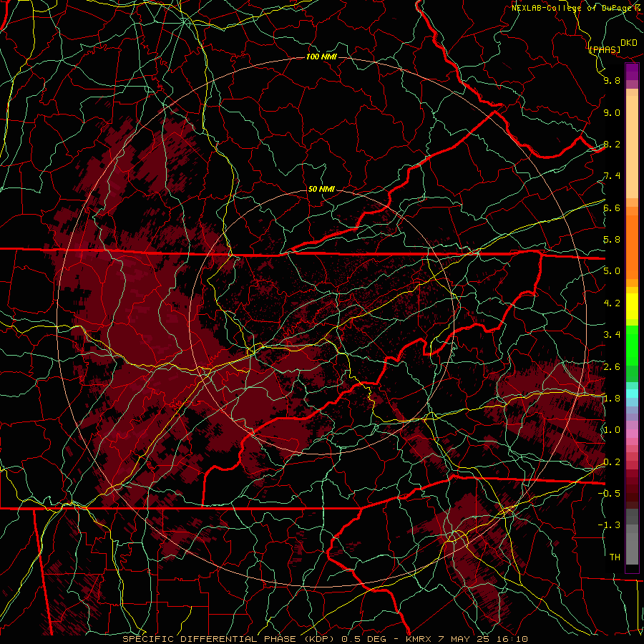Click the 0.2 scale value

tap(612, 462)
